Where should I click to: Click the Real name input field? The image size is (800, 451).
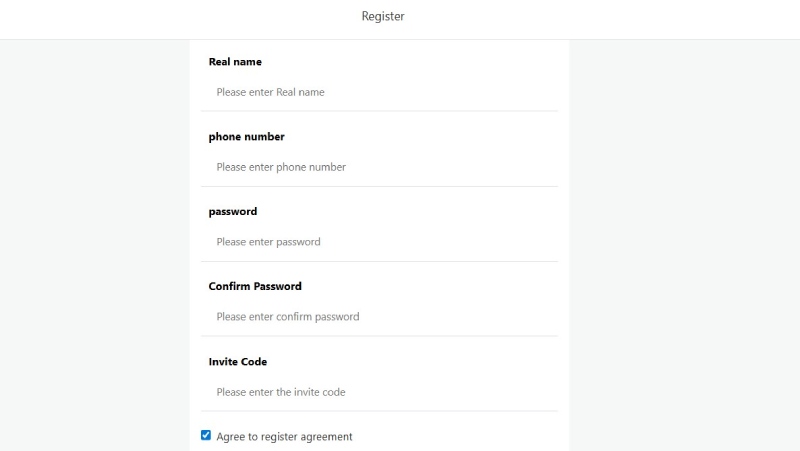pyautogui.click(x=380, y=92)
